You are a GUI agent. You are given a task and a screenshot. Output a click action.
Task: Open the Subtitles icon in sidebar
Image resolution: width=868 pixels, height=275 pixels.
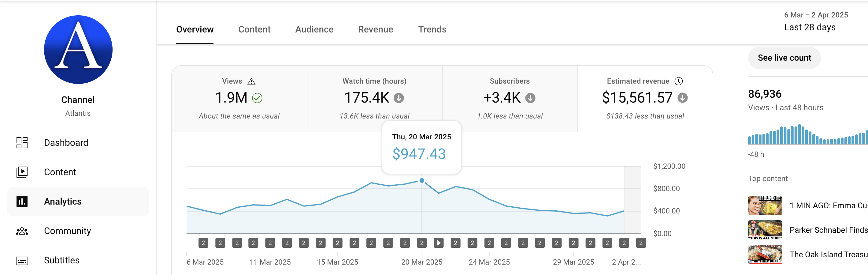click(22, 261)
